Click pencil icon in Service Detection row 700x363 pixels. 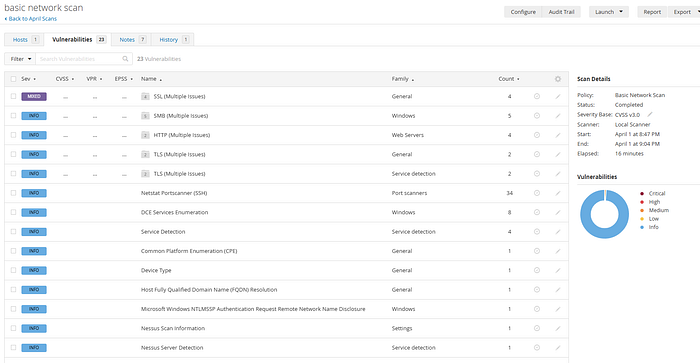[558, 232]
